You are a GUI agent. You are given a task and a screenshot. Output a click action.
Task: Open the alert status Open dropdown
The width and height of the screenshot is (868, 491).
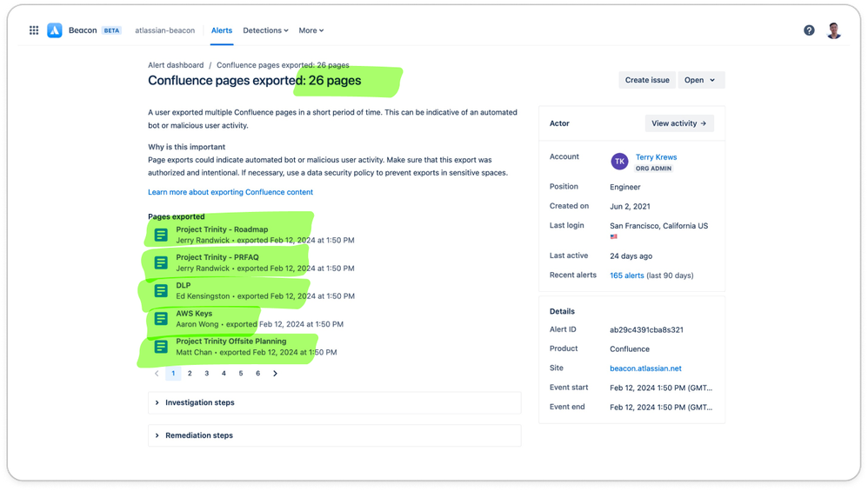click(x=701, y=80)
